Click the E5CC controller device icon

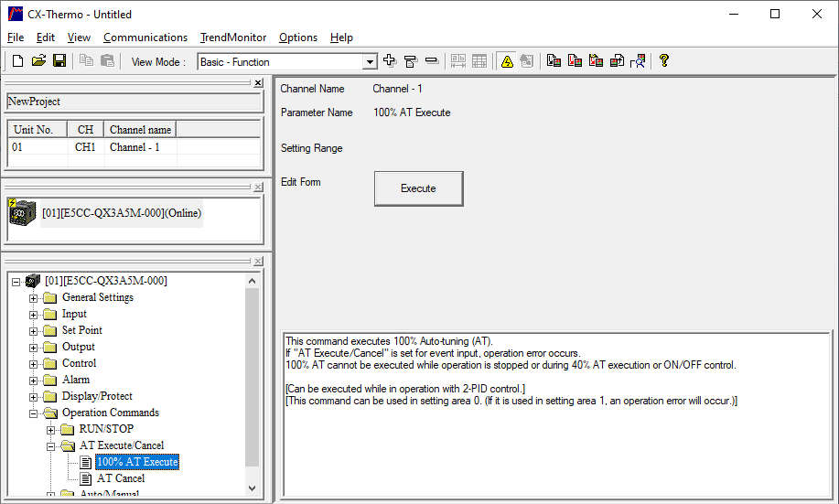point(22,212)
